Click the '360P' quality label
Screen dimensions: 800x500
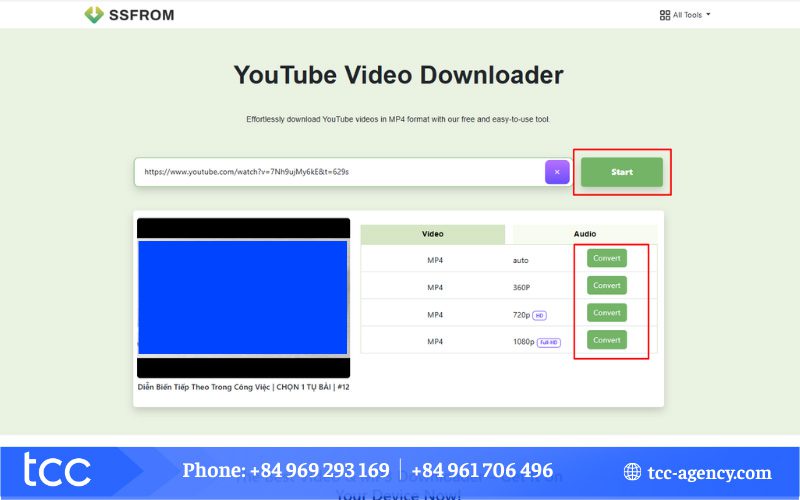pos(521,287)
